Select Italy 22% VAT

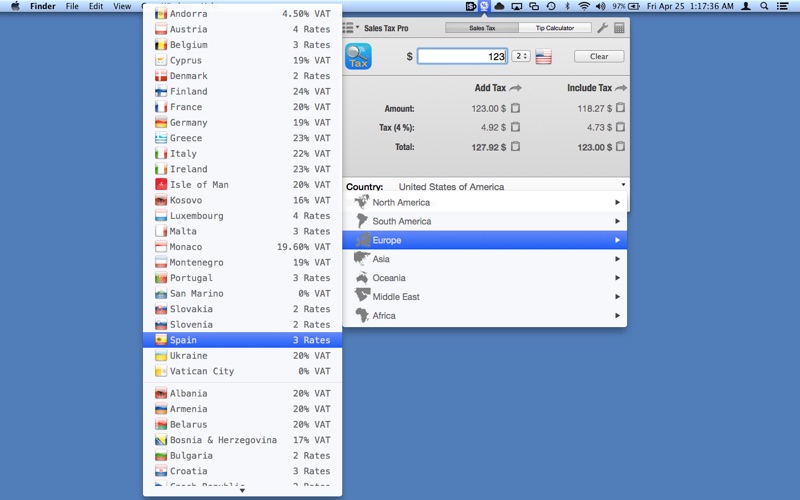[242, 154]
